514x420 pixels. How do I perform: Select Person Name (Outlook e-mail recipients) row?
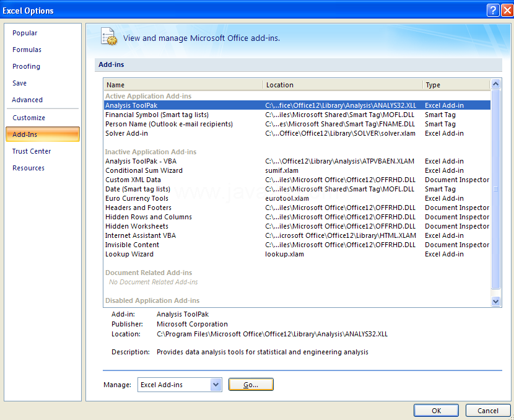[297, 124]
